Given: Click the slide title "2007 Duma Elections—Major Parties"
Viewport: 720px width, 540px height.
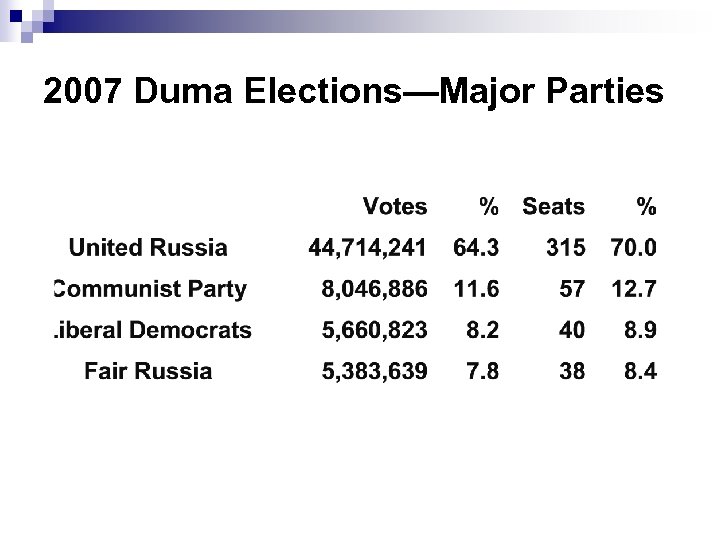Looking at the screenshot, I should click(353, 93).
